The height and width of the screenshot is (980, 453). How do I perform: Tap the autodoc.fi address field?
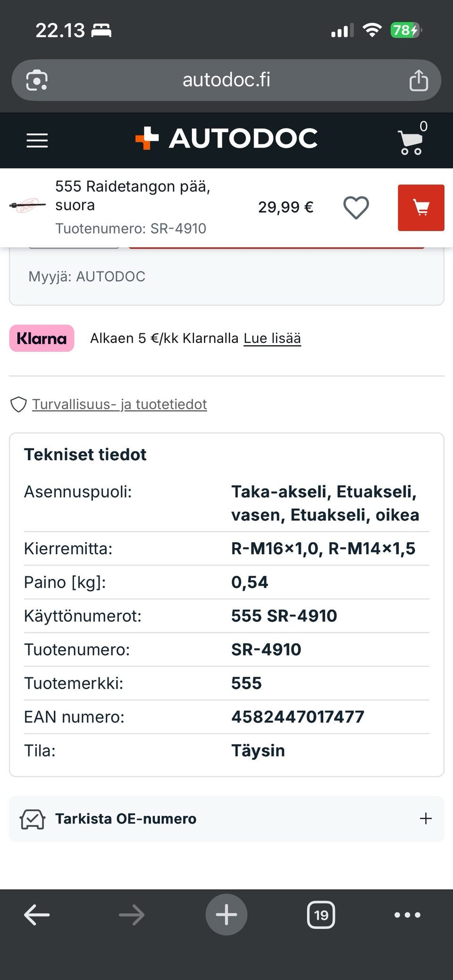tap(226, 80)
